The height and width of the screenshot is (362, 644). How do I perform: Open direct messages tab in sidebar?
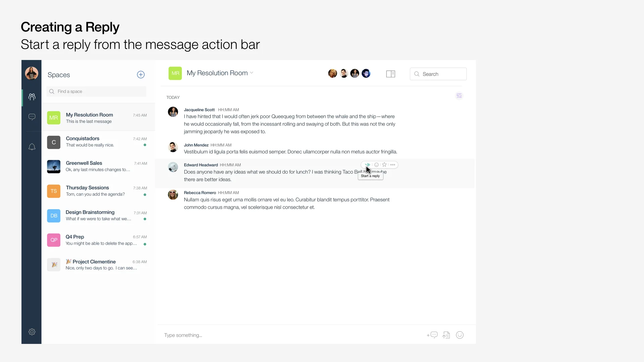click(32, 117)
